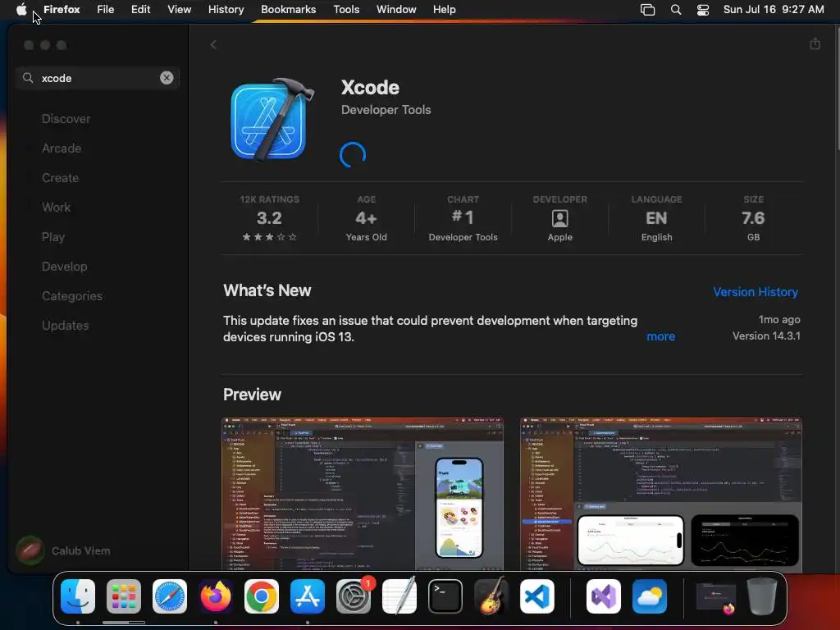Launch Google Chrome from the Dock

pyautogui.click(x=262, y=596)
